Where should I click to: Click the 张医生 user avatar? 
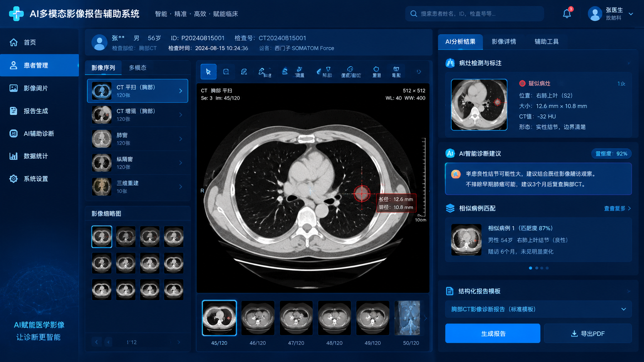click(x=595, y=14)
